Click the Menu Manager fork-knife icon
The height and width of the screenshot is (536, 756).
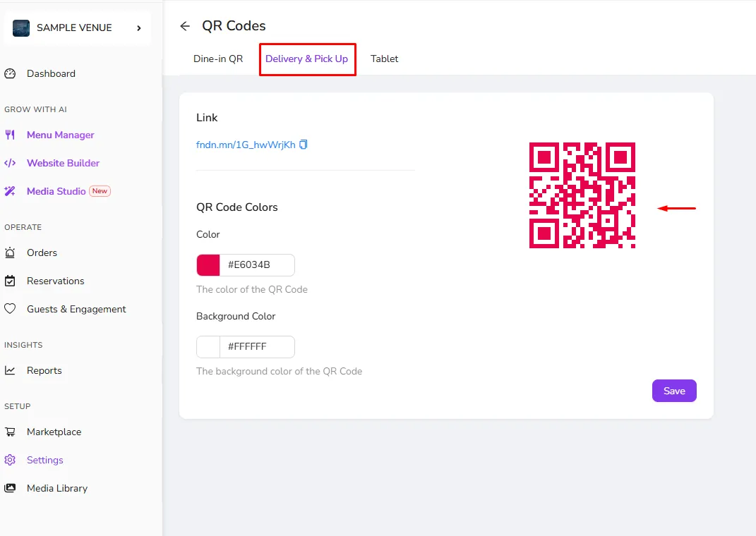(10, 135)
